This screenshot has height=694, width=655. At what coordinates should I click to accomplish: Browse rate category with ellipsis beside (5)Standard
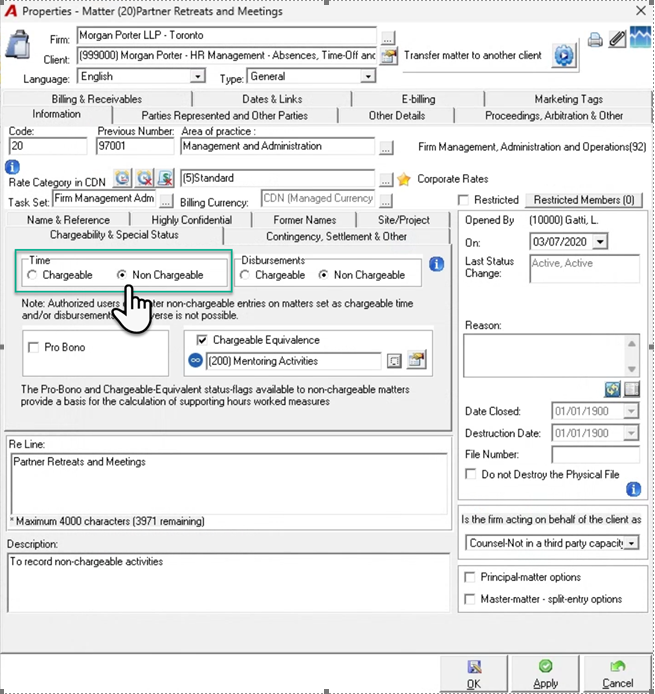tap(386, 180)
